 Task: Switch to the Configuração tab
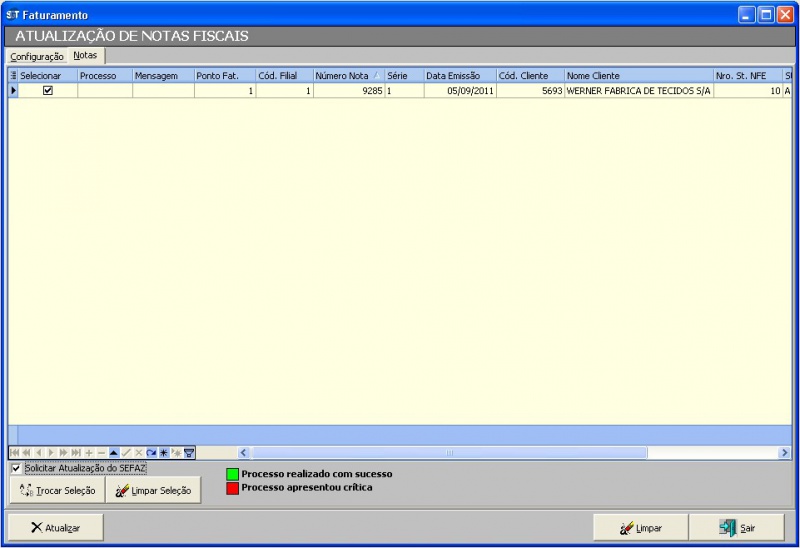(37, 57)
